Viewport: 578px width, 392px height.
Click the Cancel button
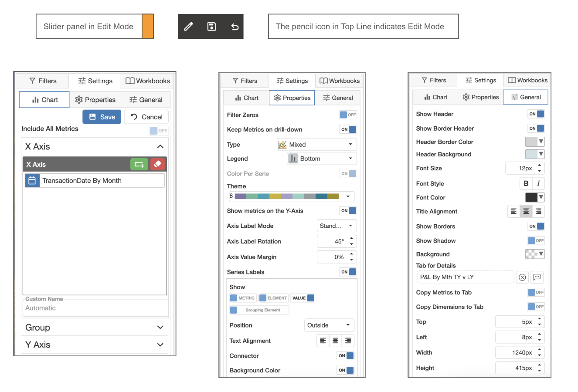click(x=146, y=117)
